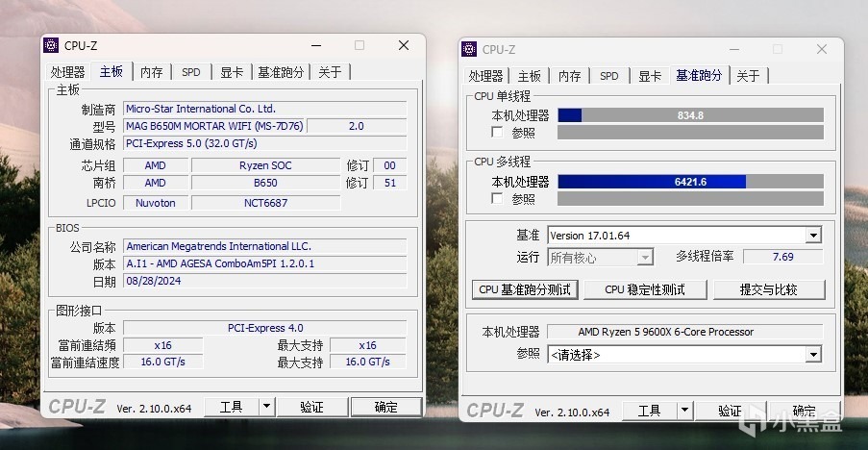Click the multi-thread score bar showing 6421.6
The height and width of the screenshot is (450, 868).
pyautogui.click(x=690, y=182)
